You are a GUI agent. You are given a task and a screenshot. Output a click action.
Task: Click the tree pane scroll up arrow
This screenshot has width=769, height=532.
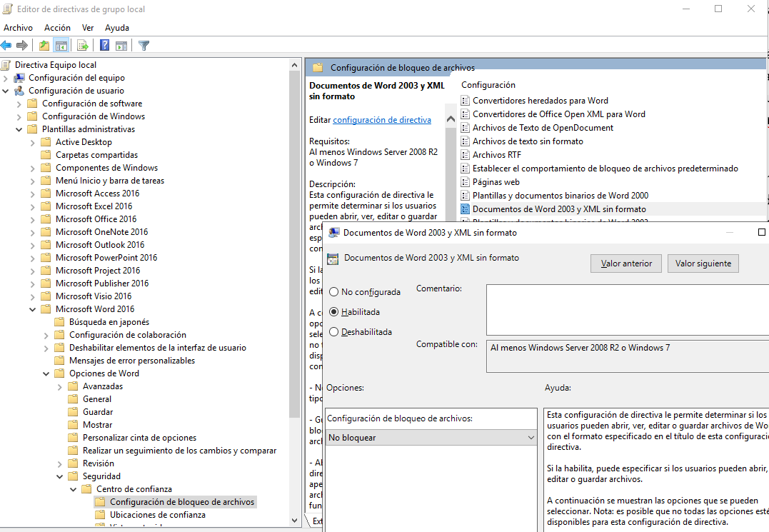click(294, 65)
